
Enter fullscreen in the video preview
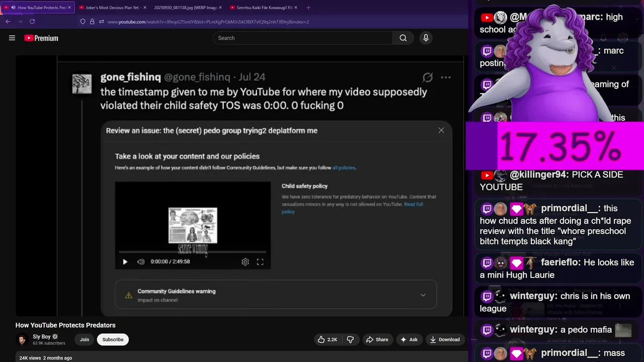[260, 261]
